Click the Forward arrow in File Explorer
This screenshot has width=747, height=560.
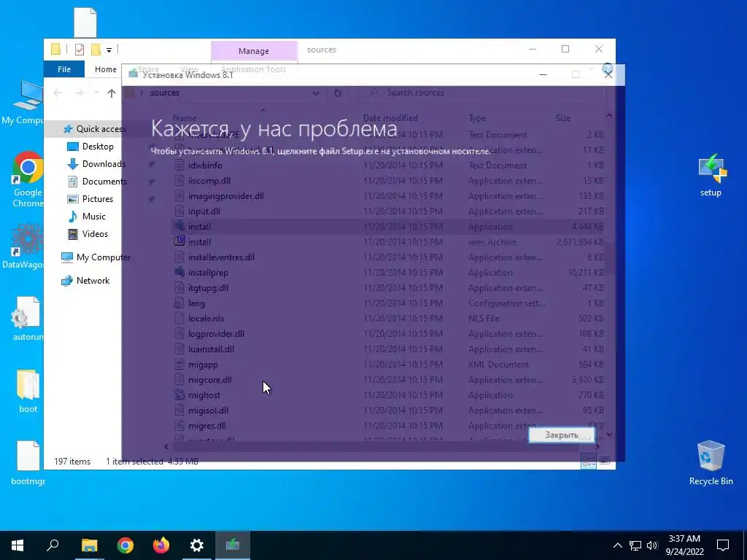coord(79,93)
